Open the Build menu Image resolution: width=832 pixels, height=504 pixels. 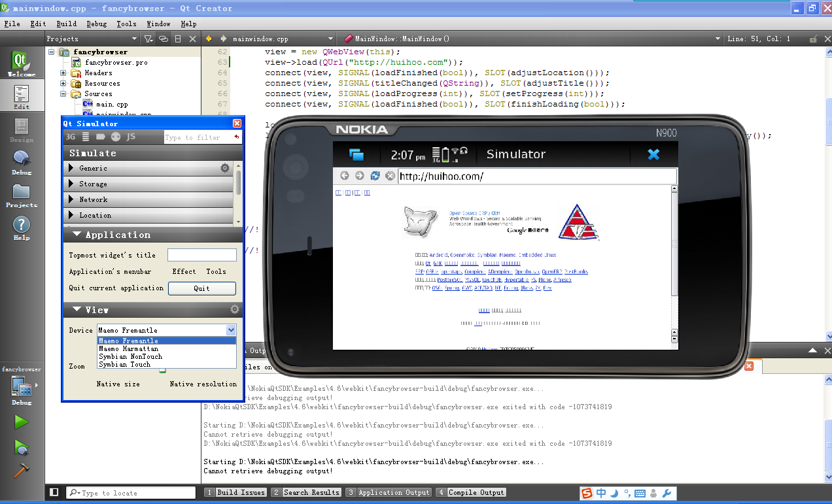pyautogui.click(x=66, y=24)
